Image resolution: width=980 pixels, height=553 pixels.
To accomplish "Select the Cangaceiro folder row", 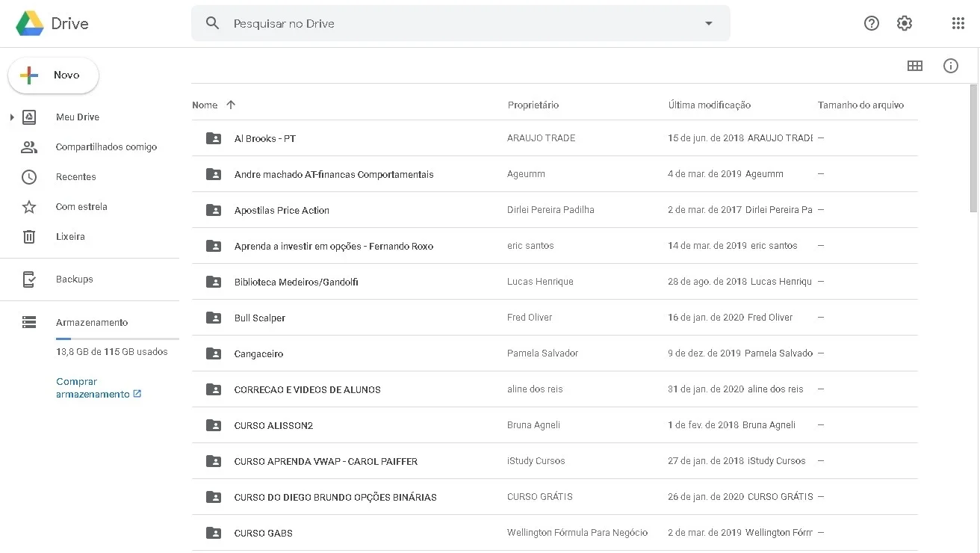I will 554,353.
